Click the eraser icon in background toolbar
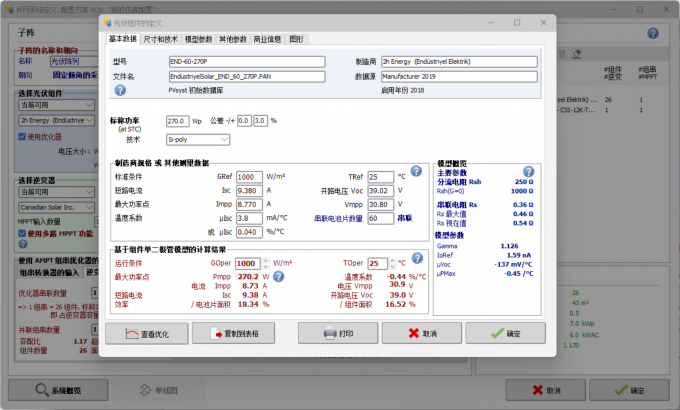 coord(577,54)
